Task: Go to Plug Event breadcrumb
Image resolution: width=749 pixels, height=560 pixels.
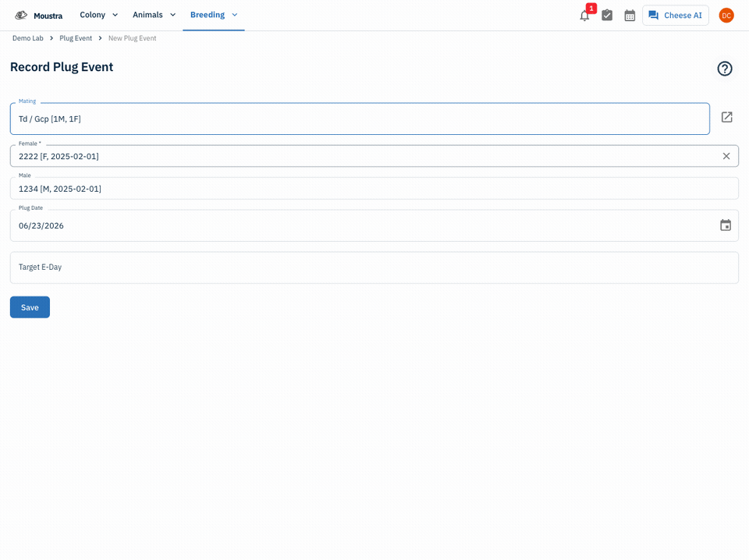Action: (x=76, y=38)
